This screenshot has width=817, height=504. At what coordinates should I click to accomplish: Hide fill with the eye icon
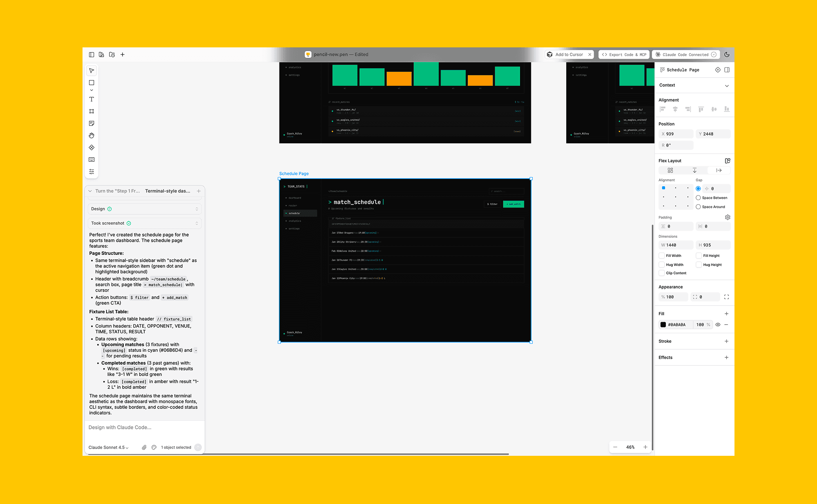click(x=718, y=325)
